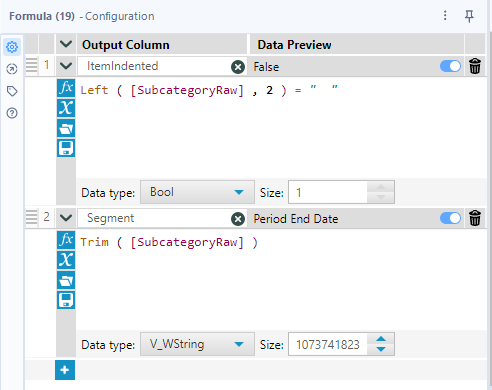This screenshot has width=492, height=390.
Task: Click the Size field showing 1
Action: click(x=328, y=192)
